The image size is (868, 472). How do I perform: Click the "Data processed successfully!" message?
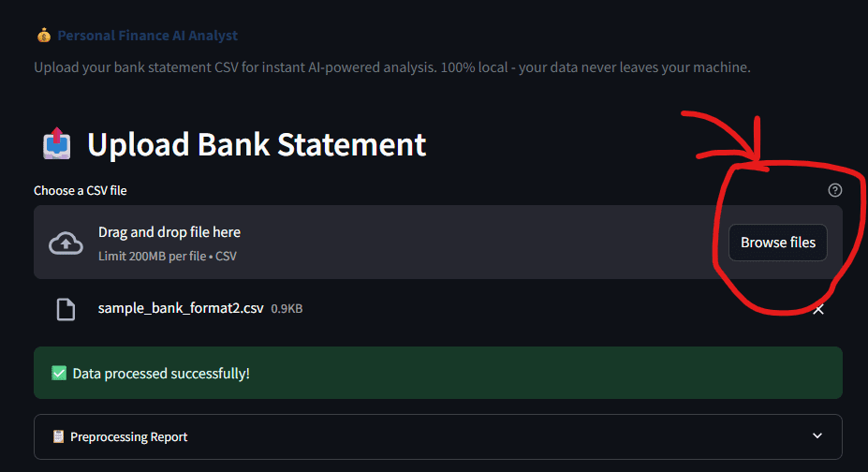(161, 374)
